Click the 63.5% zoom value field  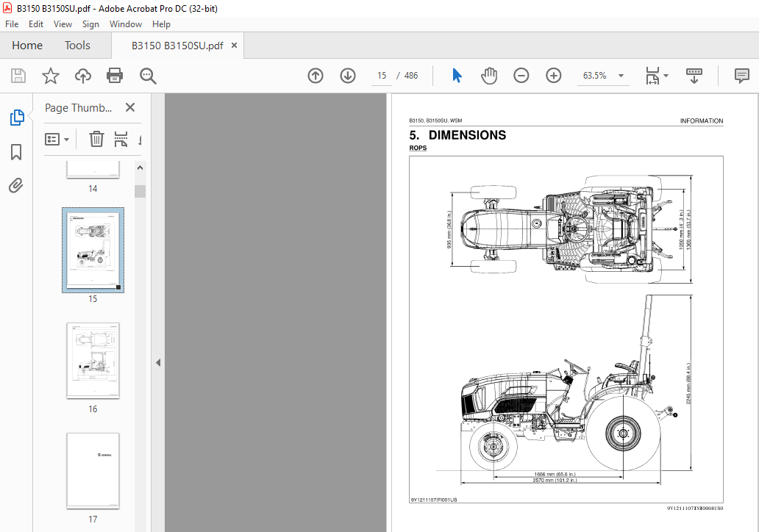[594, 76]
